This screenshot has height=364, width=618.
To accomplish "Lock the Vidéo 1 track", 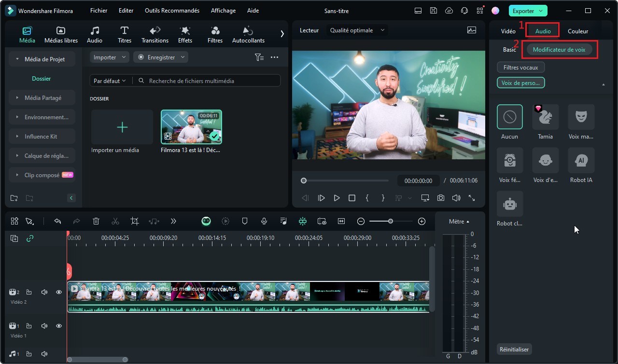I will pos(29,326).
